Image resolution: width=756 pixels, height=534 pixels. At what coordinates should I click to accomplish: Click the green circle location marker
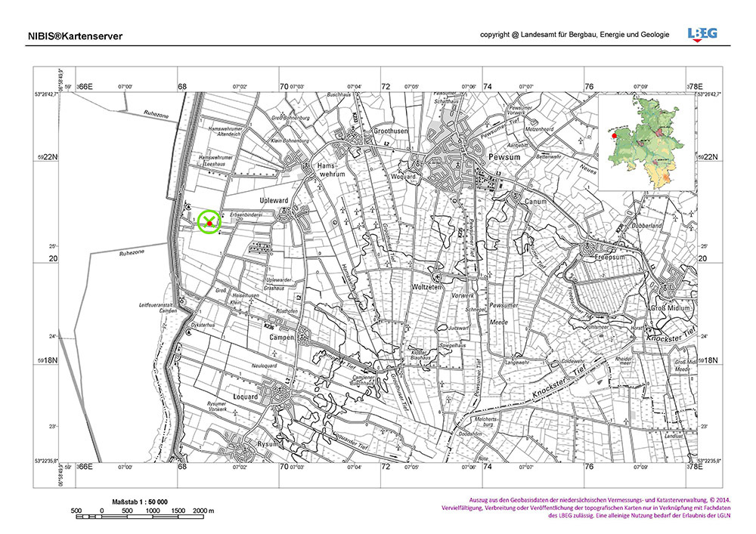209,222
